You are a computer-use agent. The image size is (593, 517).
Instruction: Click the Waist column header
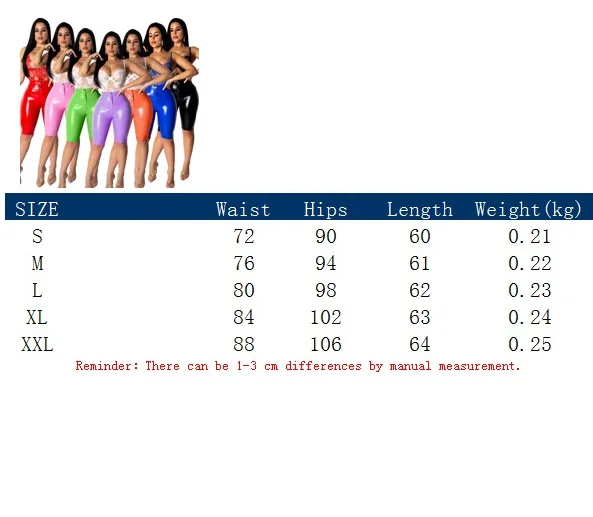(x=243, y=209)
